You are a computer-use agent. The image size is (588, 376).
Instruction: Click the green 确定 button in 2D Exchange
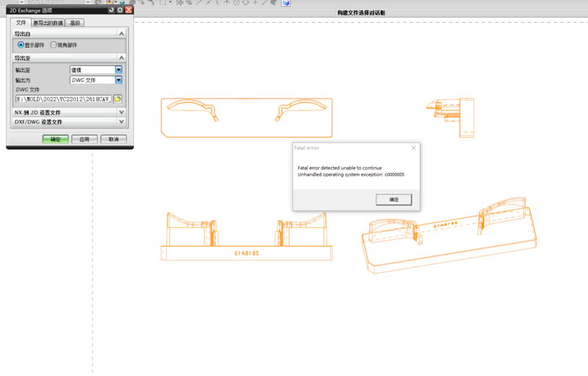pos(55,139)
